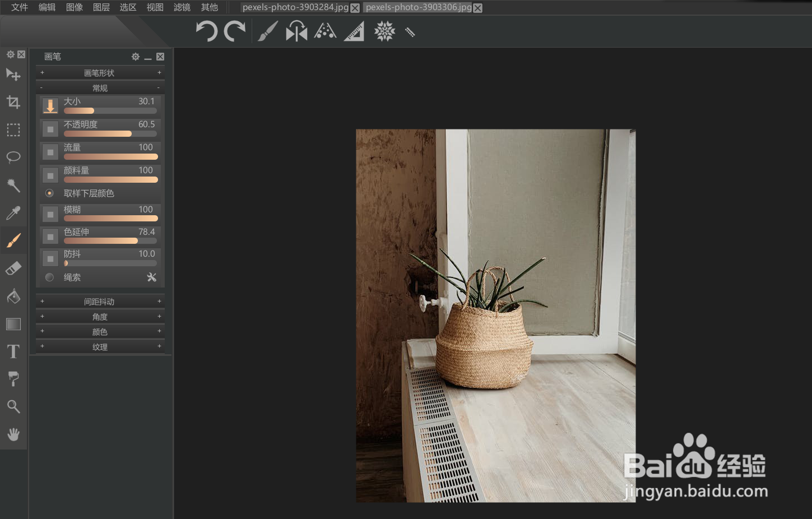The width and height of the screenshot is (812, 519).
Task: Toggle the square button beside 颜料量
Action: (x=50, y=175)
